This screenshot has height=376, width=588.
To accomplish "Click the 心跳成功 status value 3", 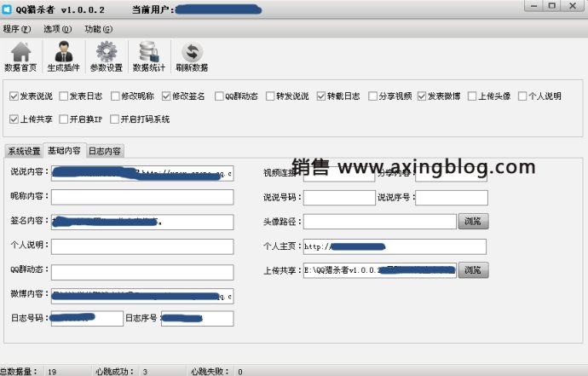I will [145, 372].
